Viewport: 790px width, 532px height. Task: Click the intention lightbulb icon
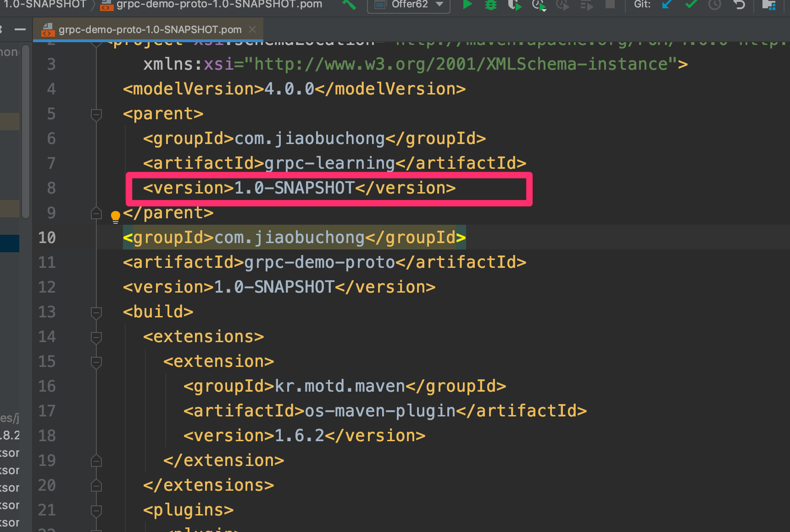point(116,216)
